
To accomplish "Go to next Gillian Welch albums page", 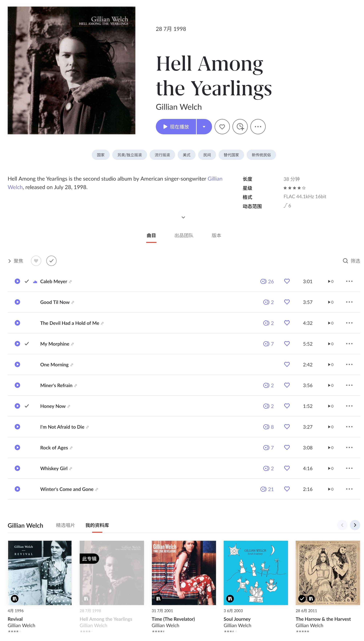I will tap(355, 525).
